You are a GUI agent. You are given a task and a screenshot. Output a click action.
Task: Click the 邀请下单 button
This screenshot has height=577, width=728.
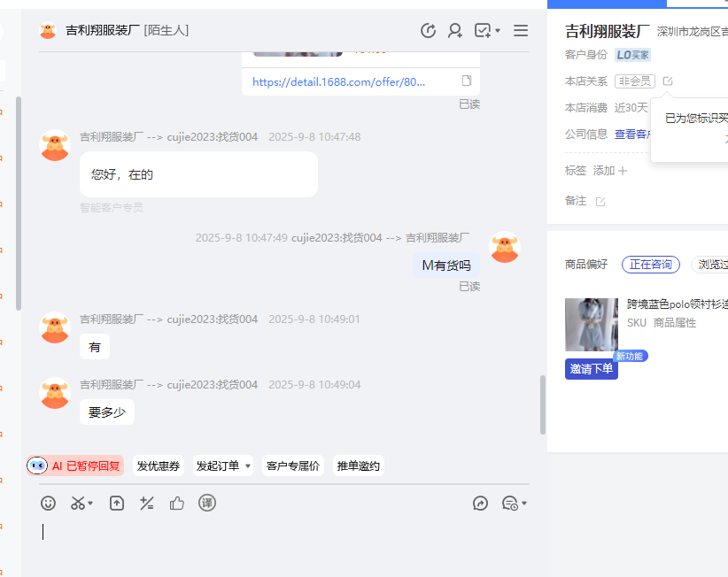(591, 369)
